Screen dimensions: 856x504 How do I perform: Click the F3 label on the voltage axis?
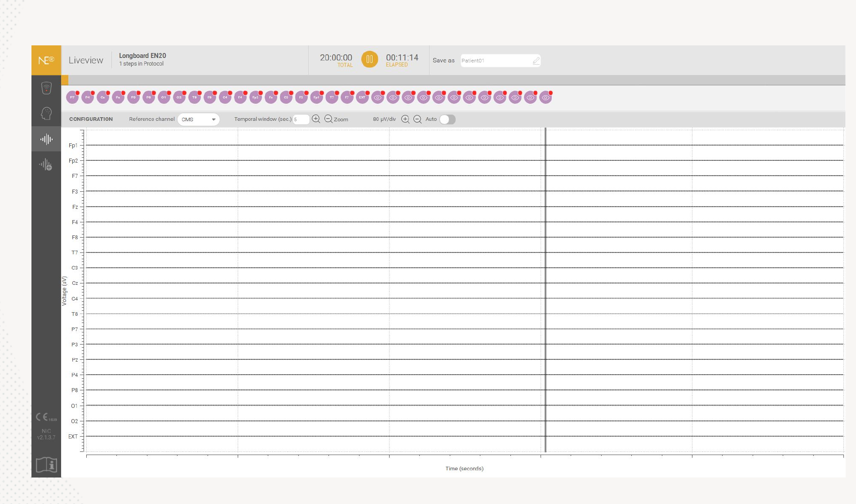pos(75,192)
